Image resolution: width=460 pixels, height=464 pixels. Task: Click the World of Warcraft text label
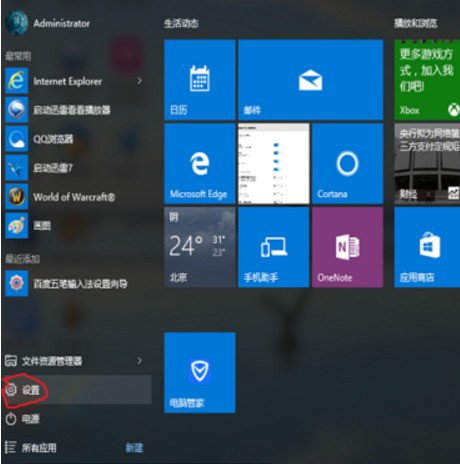(x=74, y=197)
